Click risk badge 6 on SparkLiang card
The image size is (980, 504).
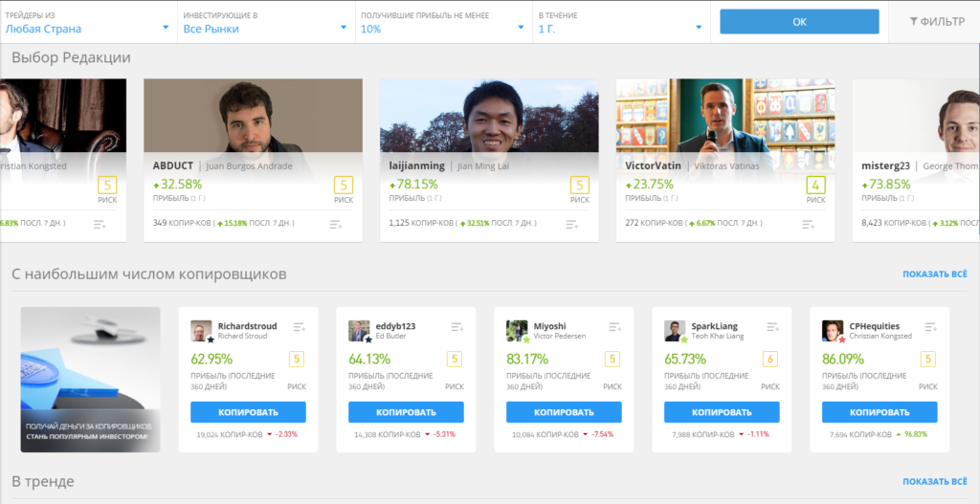click(770, 359)
